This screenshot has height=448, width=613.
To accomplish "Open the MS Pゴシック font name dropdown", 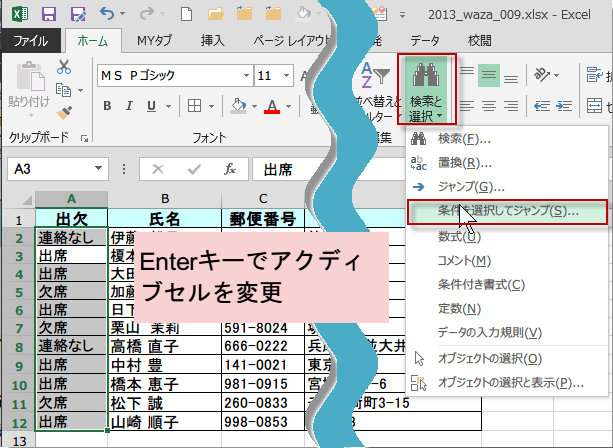I will [246, 75].
